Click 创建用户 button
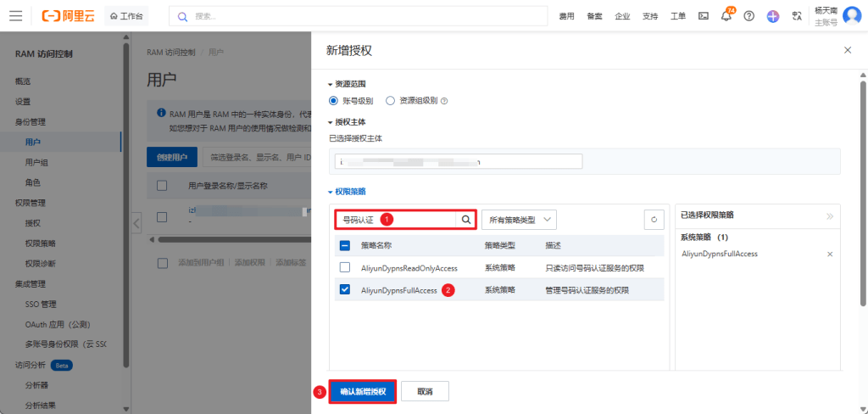Viewport: 868px width, 414px height. 172,158
